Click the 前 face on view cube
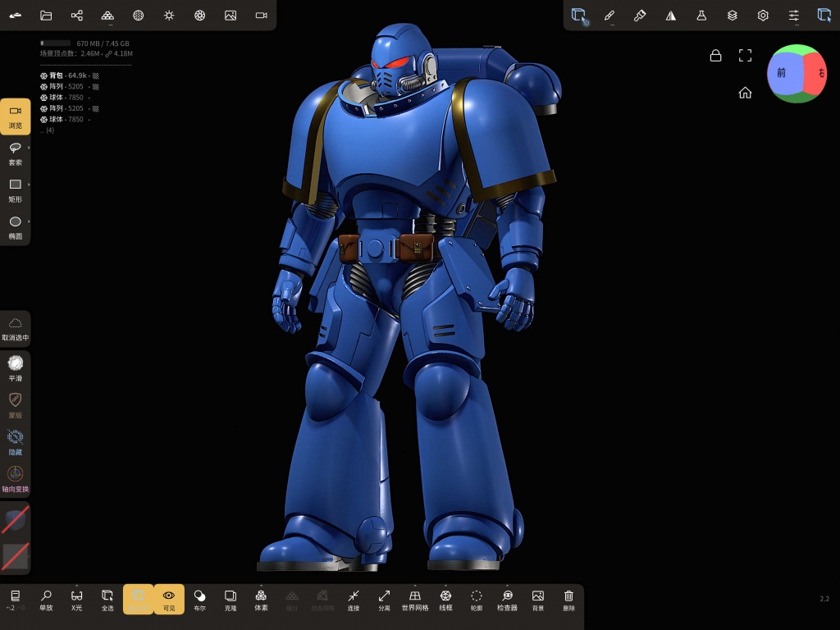Image resolution: width=840 pixels, height=630 pixels. click(x=782, y=73)
